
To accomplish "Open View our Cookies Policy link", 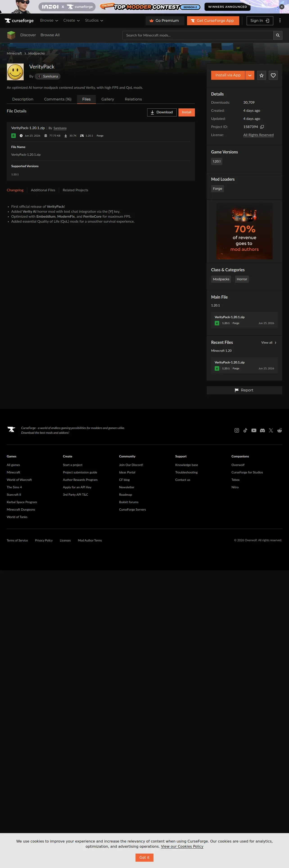I will click(x=182, y=846).
